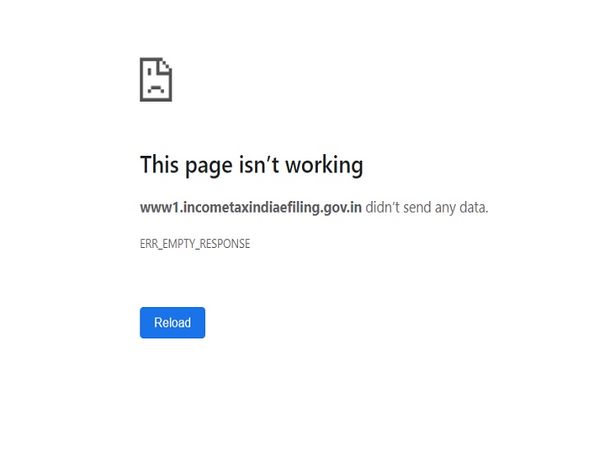Click "RESPONSE" within the error code text
Image resolution: width=600 pixels, height=450 pixels.
pyautogui.click(x=225, y=244)
